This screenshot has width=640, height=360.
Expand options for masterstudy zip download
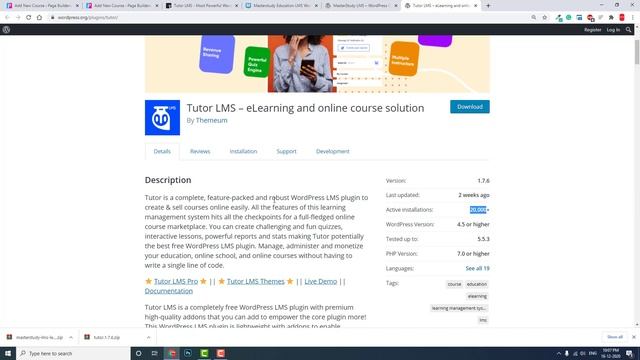coord(71,337)
